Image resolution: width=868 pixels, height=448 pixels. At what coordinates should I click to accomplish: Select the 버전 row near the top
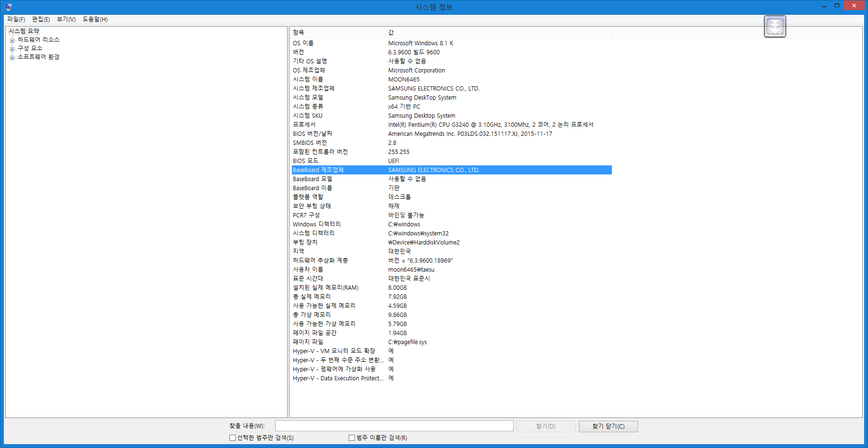(452, 52)
